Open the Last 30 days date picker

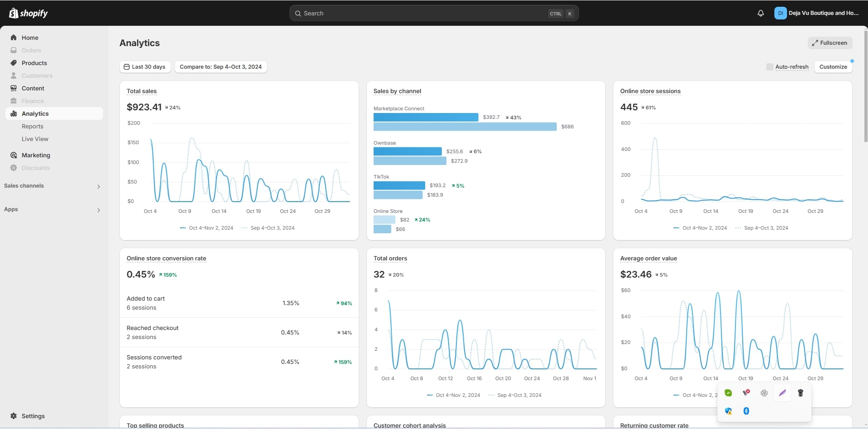(145, 67)
